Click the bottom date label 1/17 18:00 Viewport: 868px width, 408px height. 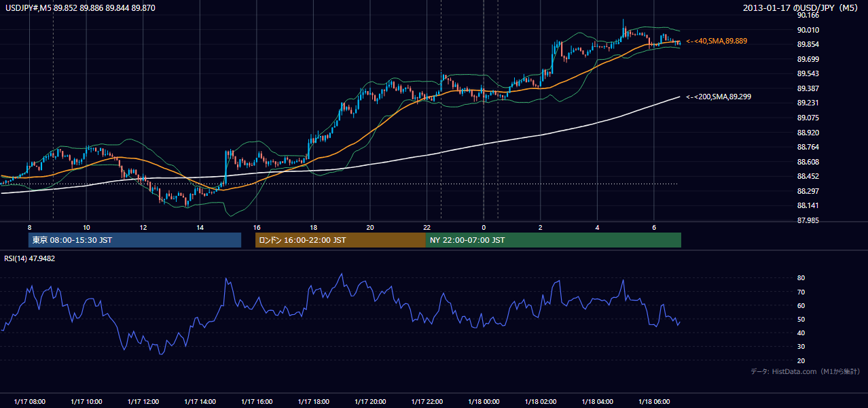coord(313,402)
